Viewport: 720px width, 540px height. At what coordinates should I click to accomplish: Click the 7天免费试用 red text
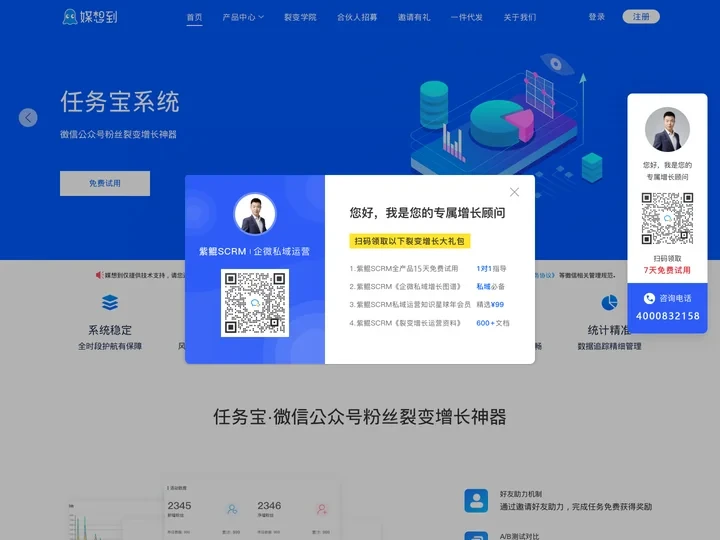click(667, 270)
